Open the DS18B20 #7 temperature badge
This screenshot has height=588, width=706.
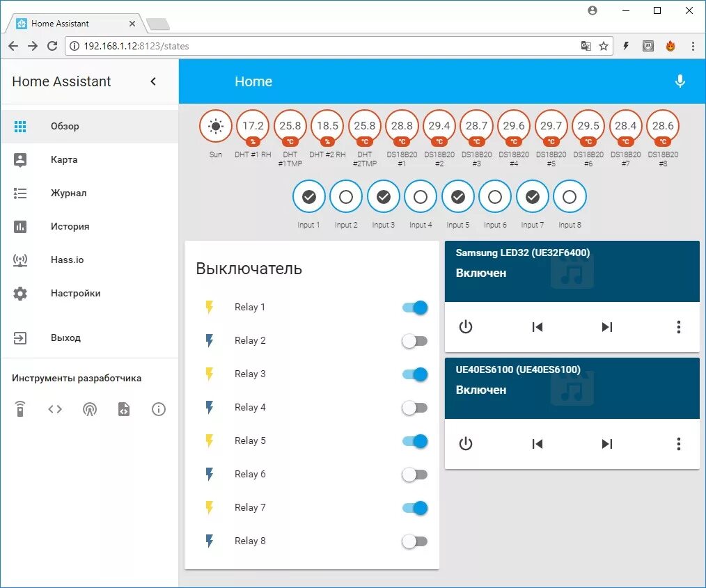pos(626,127)
